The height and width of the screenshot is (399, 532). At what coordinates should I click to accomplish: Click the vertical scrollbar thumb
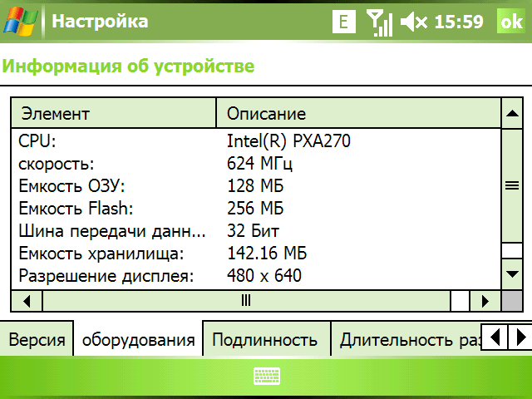[512, 185]
